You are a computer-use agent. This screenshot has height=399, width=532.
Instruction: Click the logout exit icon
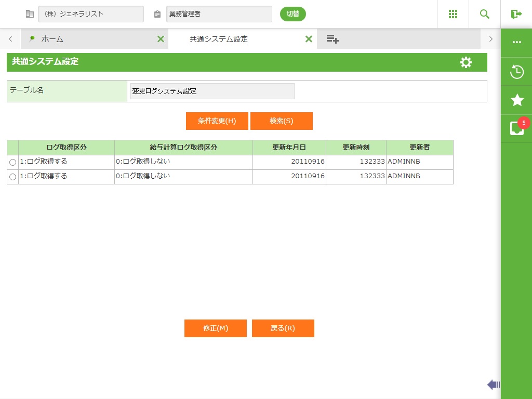(x=516, y=14)
